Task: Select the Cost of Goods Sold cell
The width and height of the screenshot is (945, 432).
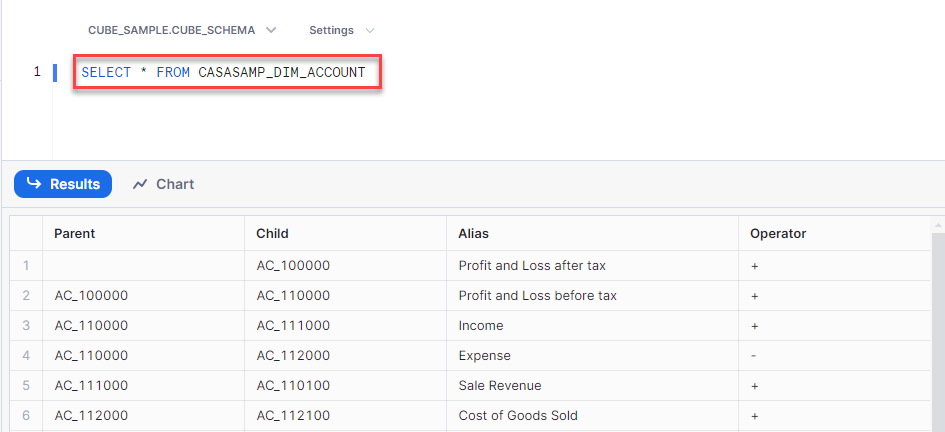Action: pos(518,415)
